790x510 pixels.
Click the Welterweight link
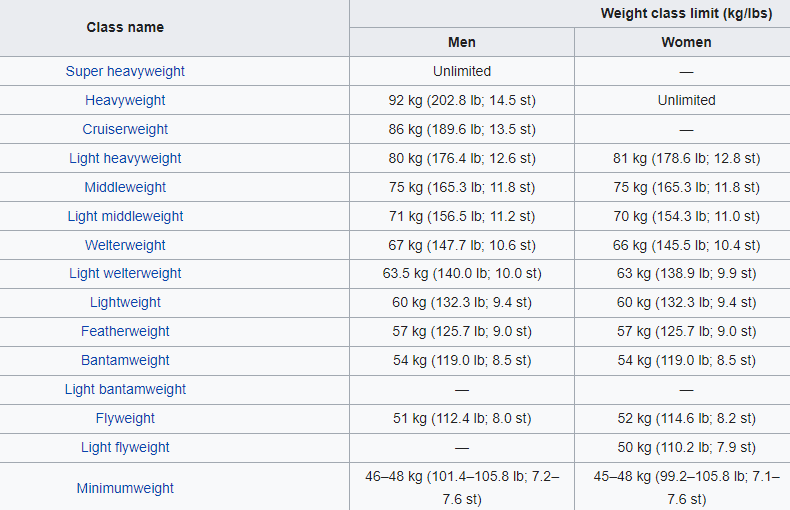(x=125, y=245)
